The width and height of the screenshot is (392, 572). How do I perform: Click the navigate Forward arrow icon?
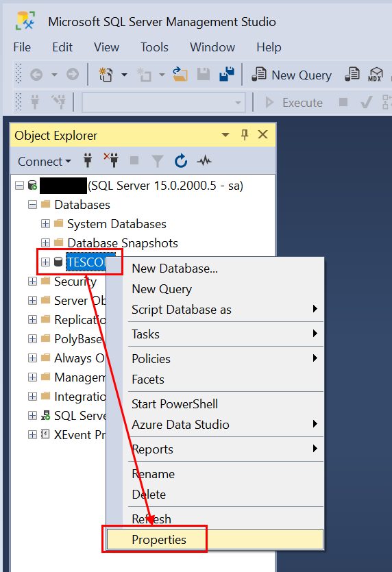72,75
